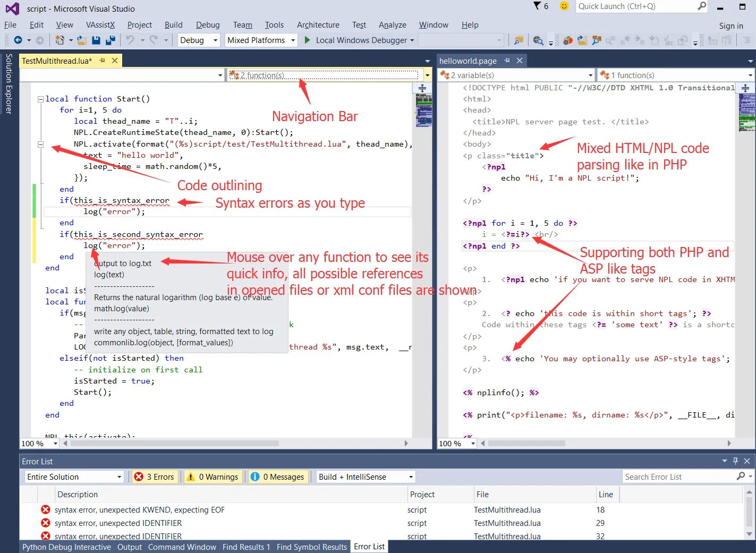Image resolution: width=756 pixels, height=553 pixels.
Task: Close the Error List panel
Action: tap(747, 461)
